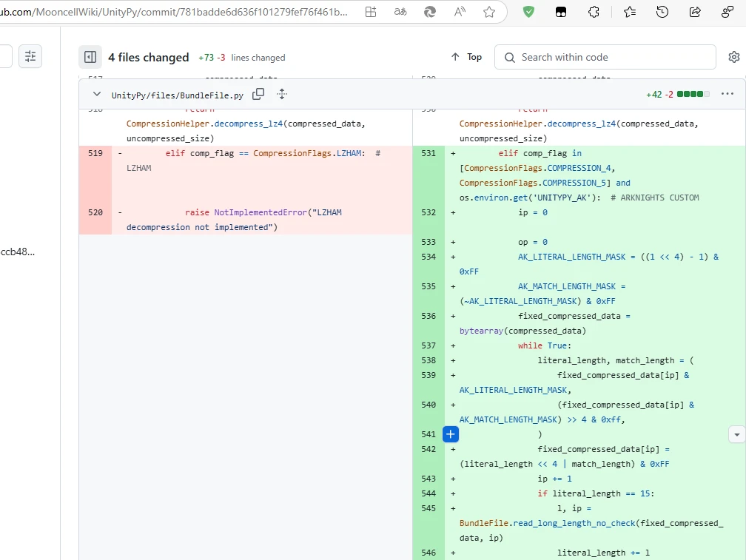
Task: Open the favorites list icon
Action: 630,12
